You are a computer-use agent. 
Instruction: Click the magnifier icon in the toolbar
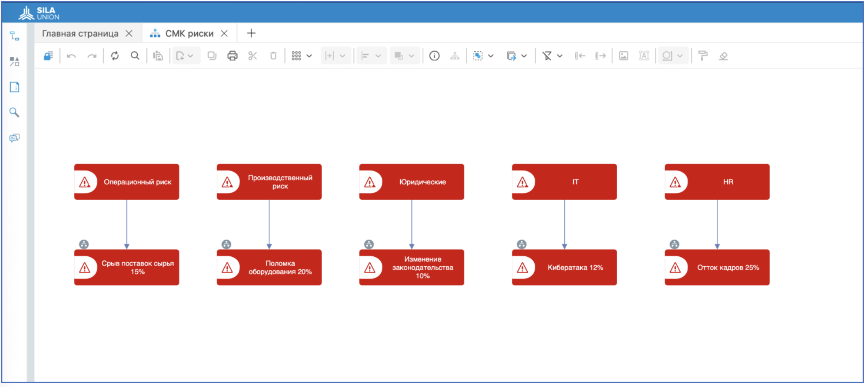click(x=135, y=56)
